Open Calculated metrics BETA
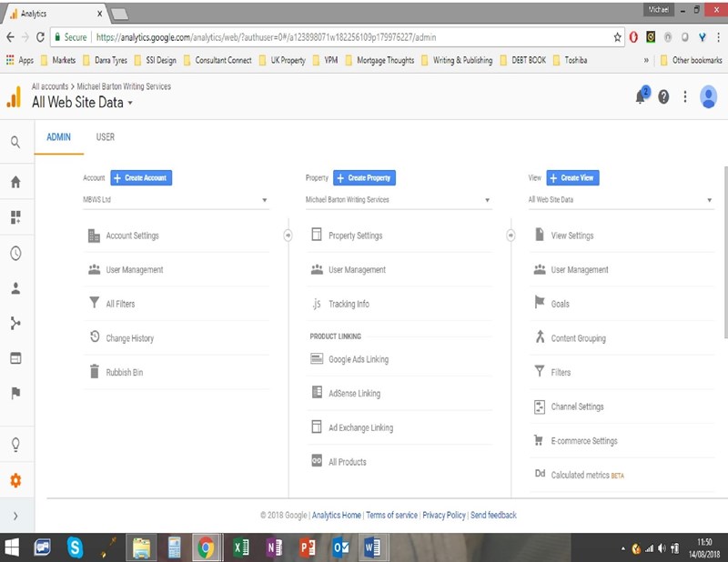Screen dimensions: 728x562 click(x=587, y=475)
